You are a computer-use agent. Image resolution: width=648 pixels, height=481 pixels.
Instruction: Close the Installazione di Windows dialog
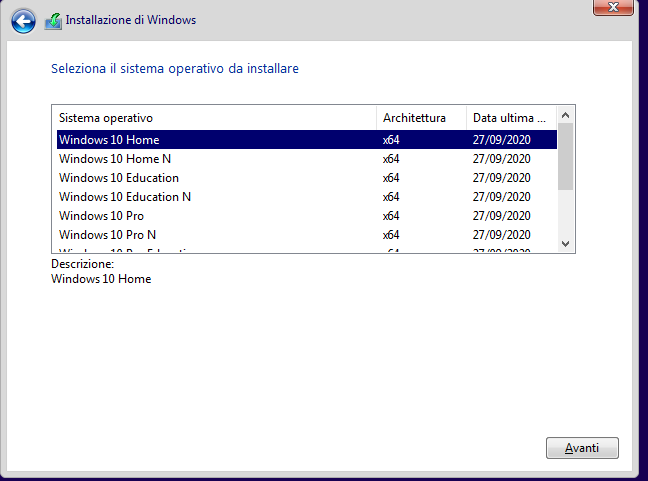pos(613,7)
